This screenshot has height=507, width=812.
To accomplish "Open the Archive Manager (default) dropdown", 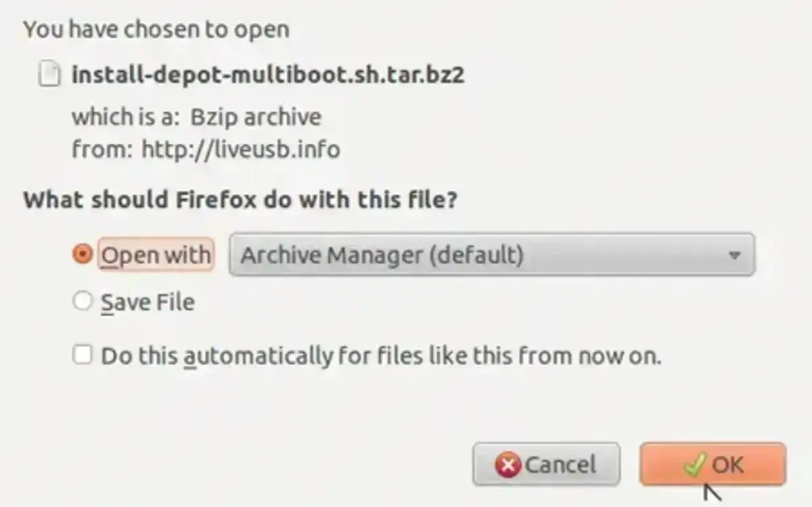I will [x=491, y=255].
